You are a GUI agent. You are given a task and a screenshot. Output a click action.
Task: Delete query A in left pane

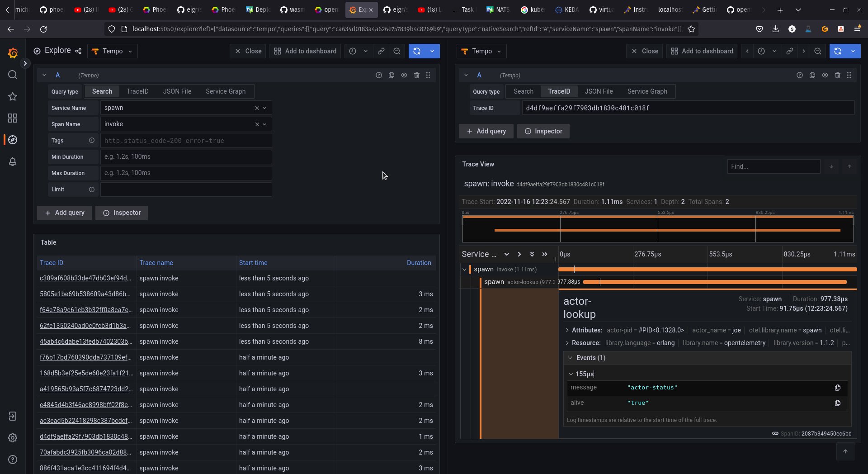click(417, 75)
